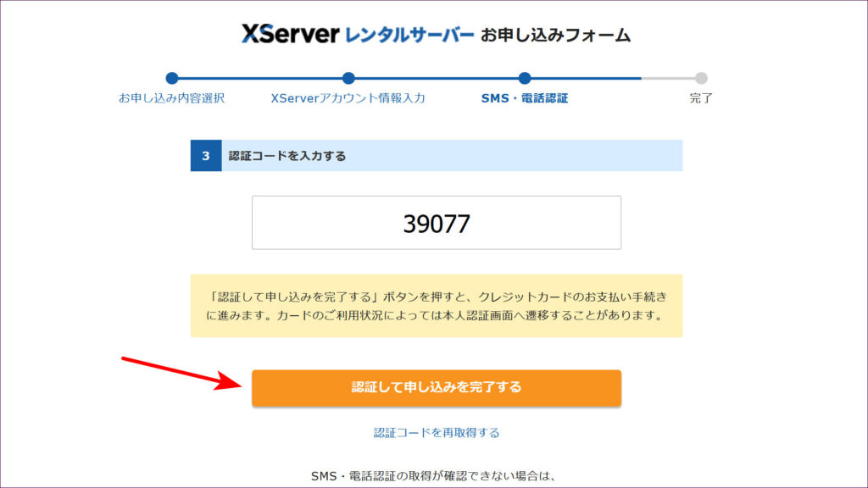Click the gray progress line before 完了
The width and height of the screenshot is (868, 488).
tap(668, 78)
